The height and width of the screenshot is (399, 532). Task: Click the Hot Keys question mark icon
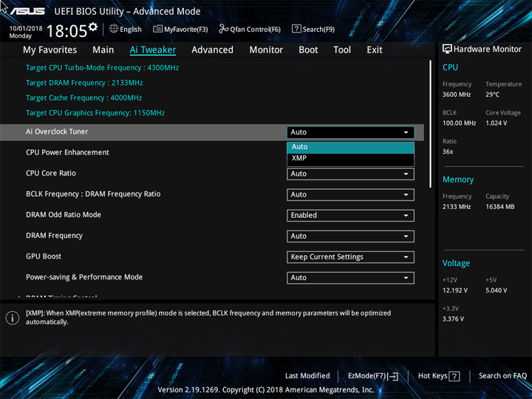click(454, 376)
